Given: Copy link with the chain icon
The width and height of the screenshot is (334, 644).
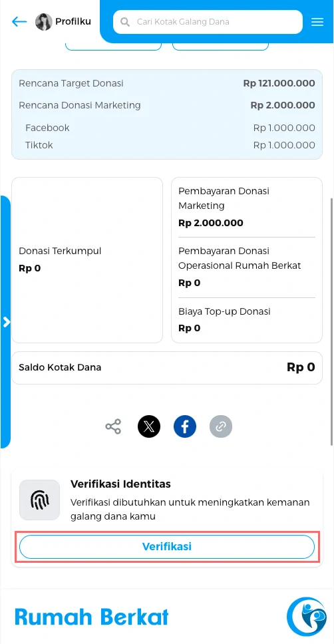Looking at the screenshot, I should (221, 426).
